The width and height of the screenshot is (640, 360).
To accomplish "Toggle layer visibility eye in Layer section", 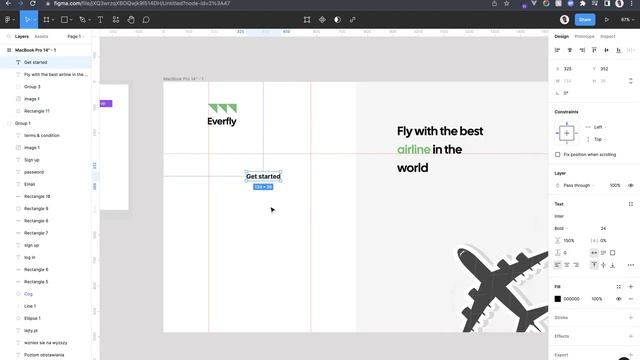I will (x=631, y=186).
